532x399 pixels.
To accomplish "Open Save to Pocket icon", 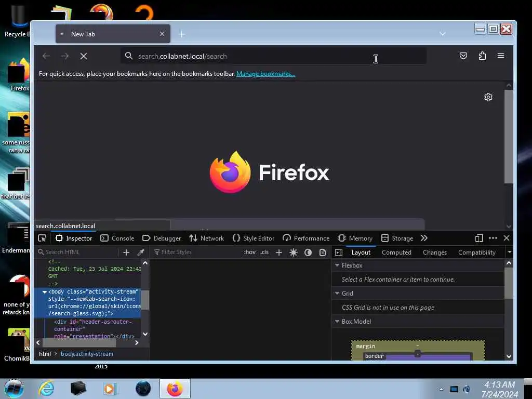I will pos(463,56).
